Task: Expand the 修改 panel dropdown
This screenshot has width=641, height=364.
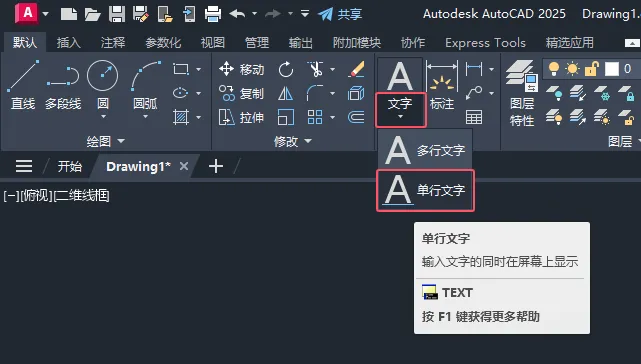Action: 293,141
